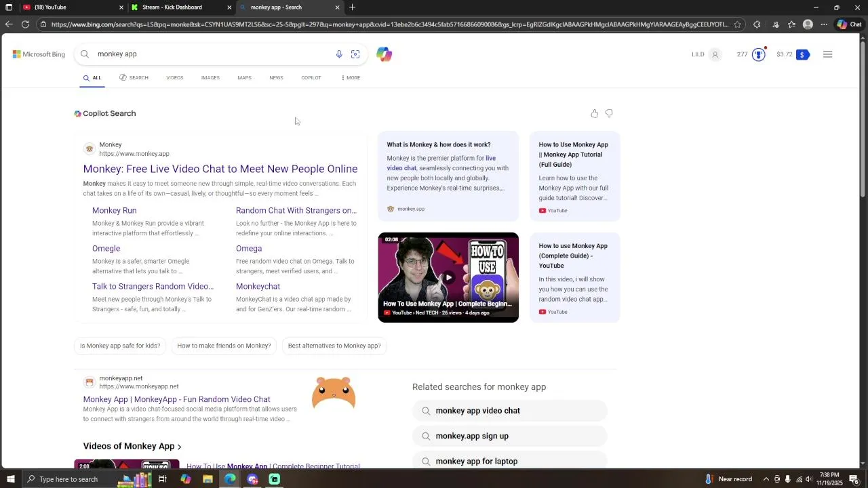Open Edge Settings and more ellipsis
868x488 pixels.
tap(824, 24)
